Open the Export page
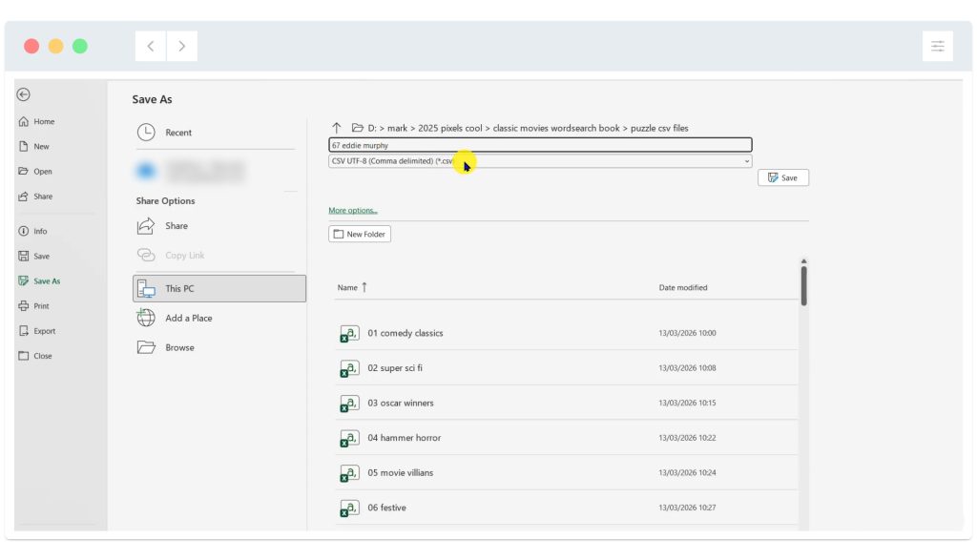Viewport: 977px width, 560px height. tap(37, 331)
